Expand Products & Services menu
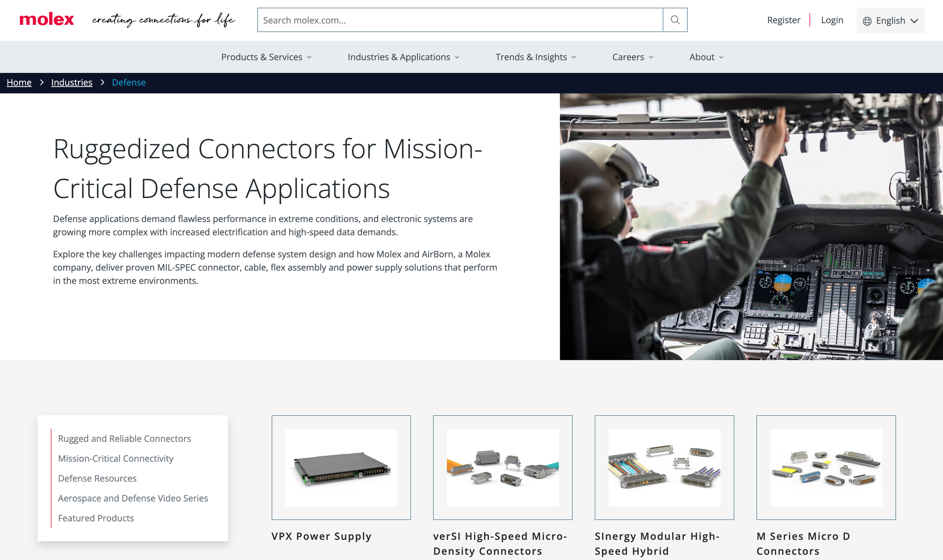Viewport: 943px width, 560px height. click(x=266, y=57)
